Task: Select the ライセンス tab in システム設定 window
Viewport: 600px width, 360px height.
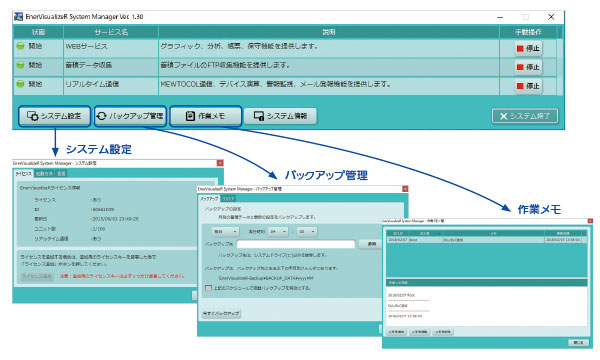Action: (24, 174)
